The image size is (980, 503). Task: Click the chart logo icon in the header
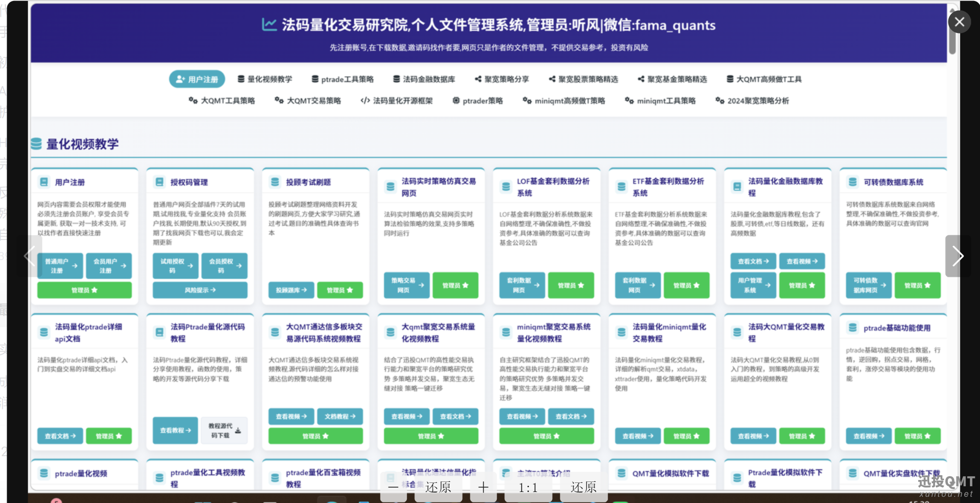coord(269,25)
